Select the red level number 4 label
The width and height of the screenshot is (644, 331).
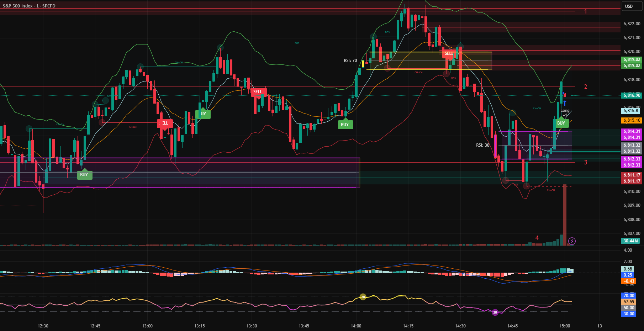coord(537,238)
